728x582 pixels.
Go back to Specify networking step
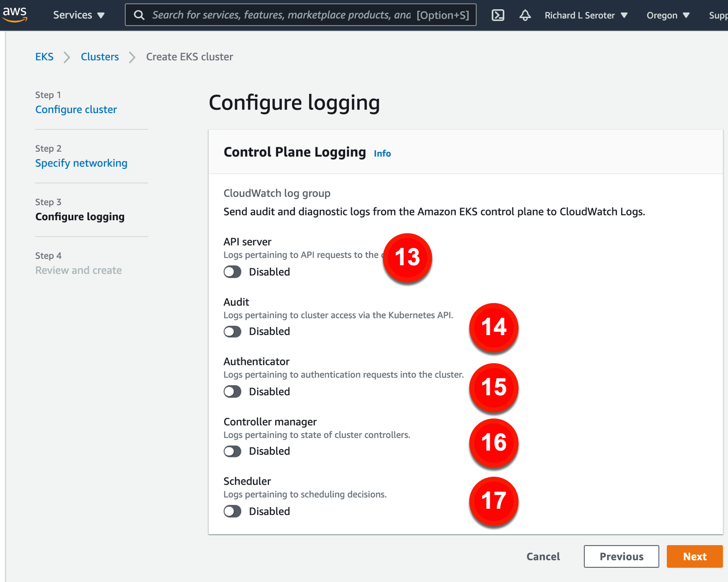81,163
